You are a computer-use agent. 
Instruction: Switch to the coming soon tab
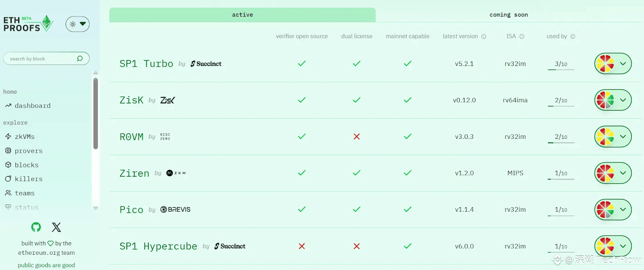click(508, 15)
